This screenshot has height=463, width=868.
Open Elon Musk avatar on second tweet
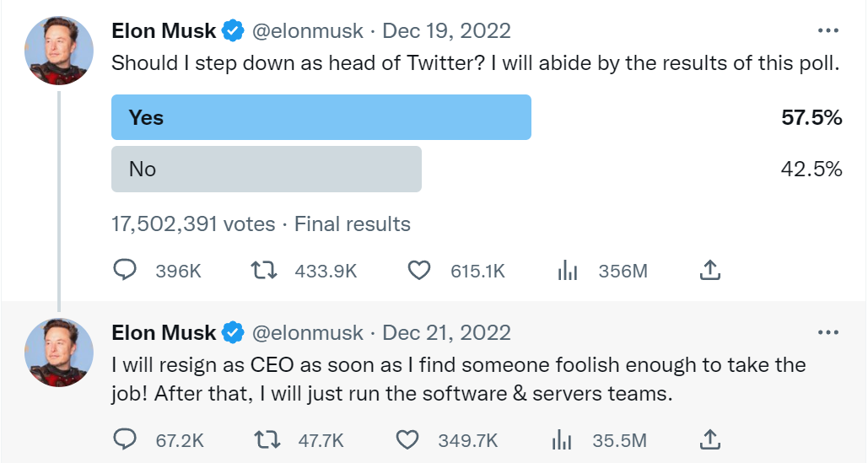pos(59,352)
